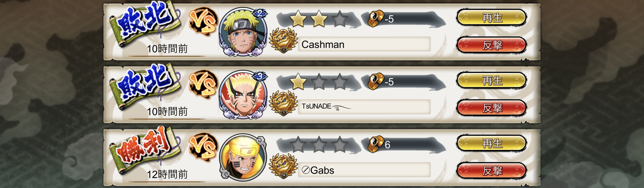
Task: Tap the first gold star in TsUNADE's row
Action: click(298, 81)
